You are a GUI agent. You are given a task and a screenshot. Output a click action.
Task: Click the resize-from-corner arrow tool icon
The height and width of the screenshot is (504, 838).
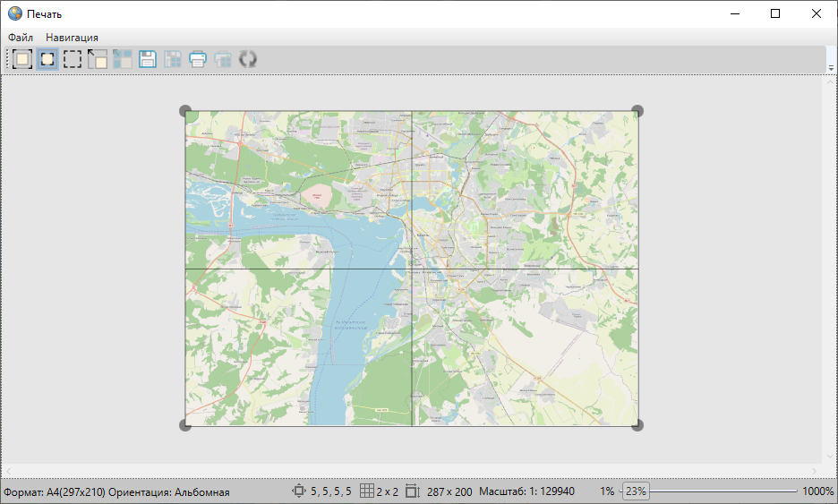[x=98, y=60]
